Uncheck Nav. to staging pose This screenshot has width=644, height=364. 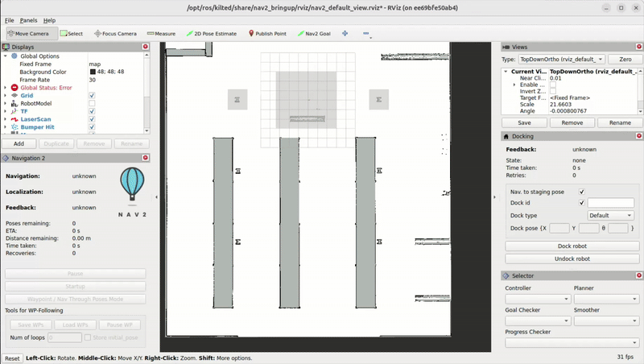[x=582, y=192]
